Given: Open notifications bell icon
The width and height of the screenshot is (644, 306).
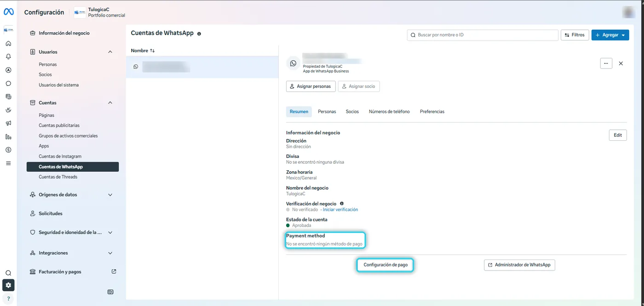Looking at the screenshot, I should pyautogui.click(x=8, y=57).
